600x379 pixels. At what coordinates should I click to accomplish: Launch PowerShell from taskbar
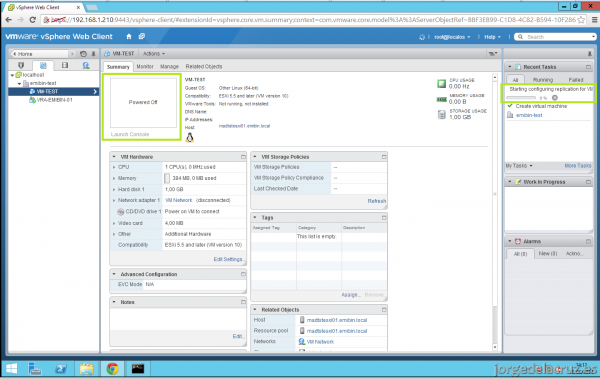pos(61,369)
